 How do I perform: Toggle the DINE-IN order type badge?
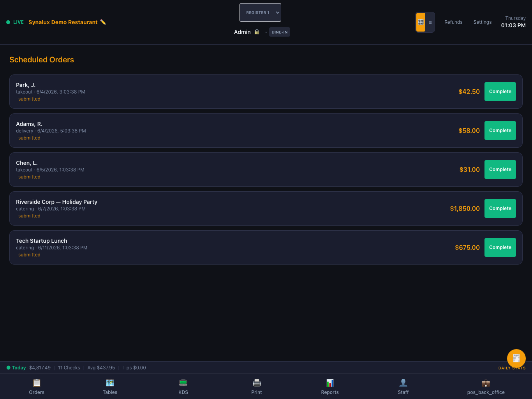280,32
